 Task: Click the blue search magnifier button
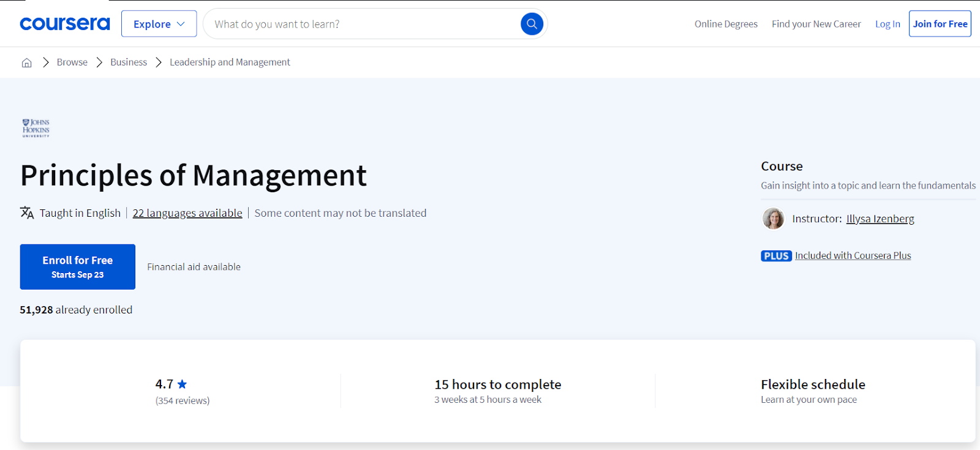click(x=532, y=24)
